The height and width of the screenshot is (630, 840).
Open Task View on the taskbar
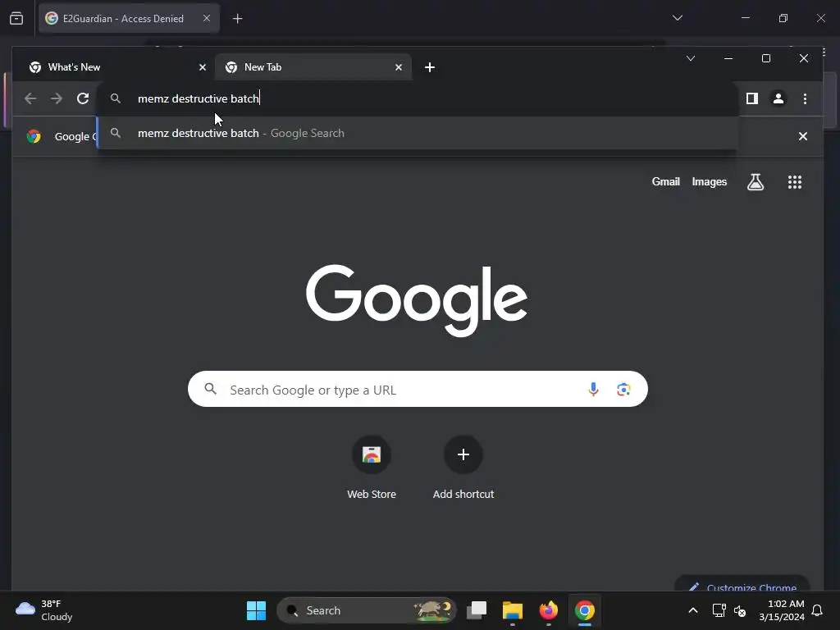pos(477,610)
